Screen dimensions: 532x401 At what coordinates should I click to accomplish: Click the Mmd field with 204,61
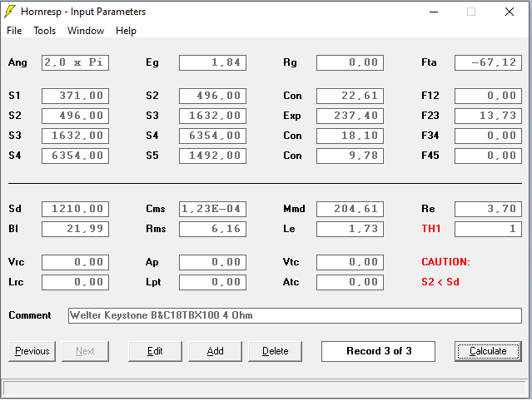coord(351,209)
